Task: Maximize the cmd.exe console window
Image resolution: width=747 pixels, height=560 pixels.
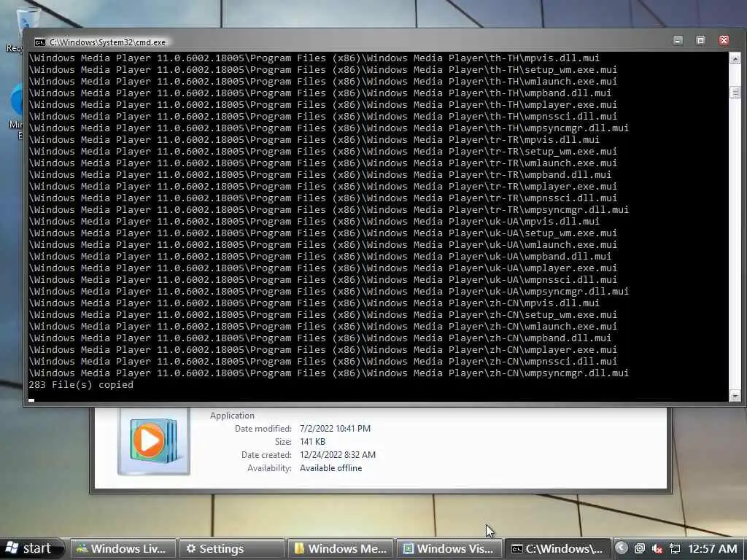Action: click(x=700, y=41)
